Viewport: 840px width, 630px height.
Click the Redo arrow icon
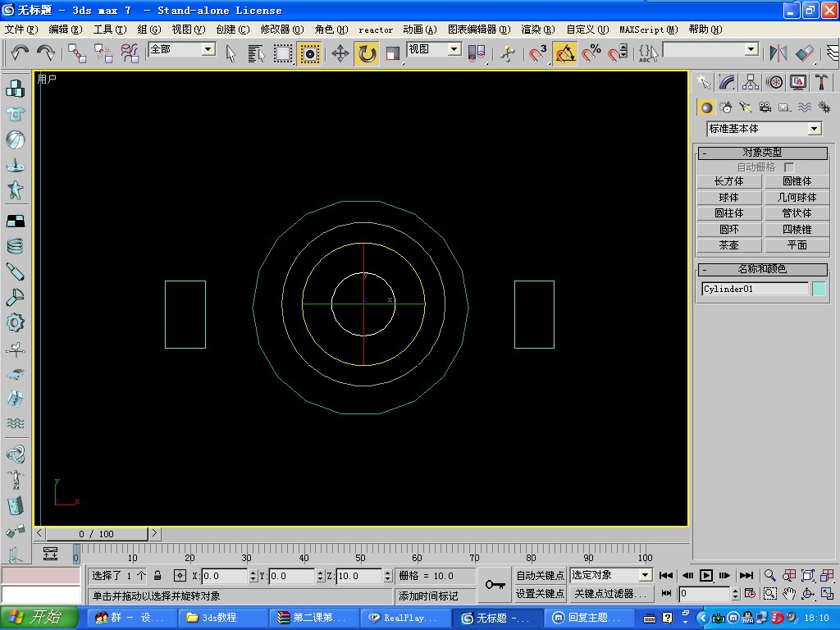point(46,53)
